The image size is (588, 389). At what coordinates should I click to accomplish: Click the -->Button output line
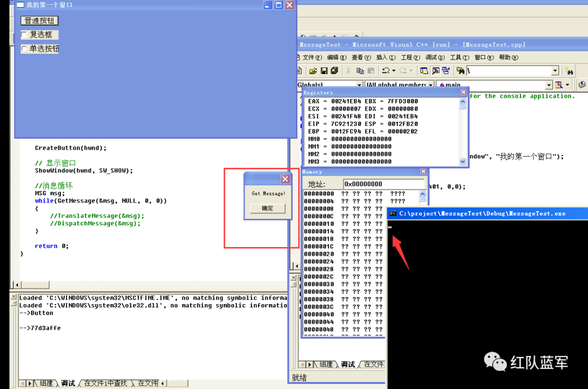click(36, 313)
